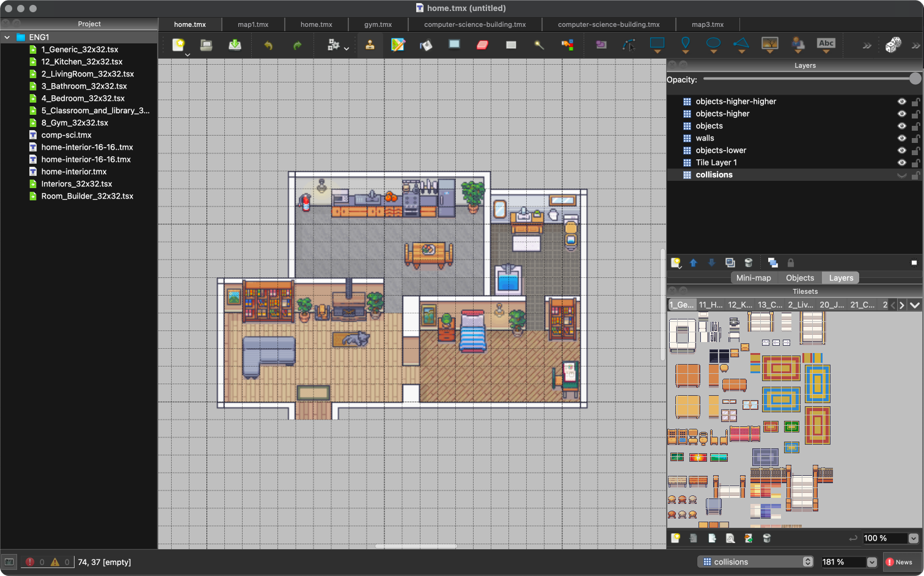Enable the Random Mode dice icon
This screenshot has width=924, height=576.
click(895, 44)
